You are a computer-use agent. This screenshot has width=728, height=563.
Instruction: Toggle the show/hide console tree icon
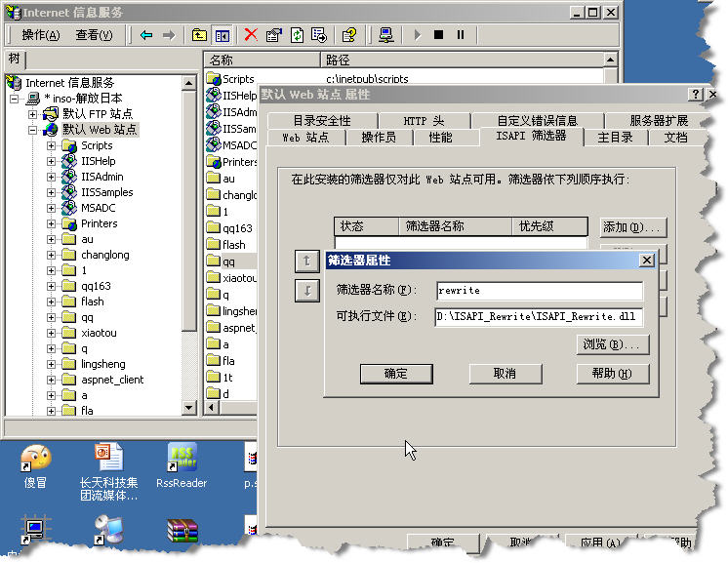pyautogui.click(x=222, y=35)
